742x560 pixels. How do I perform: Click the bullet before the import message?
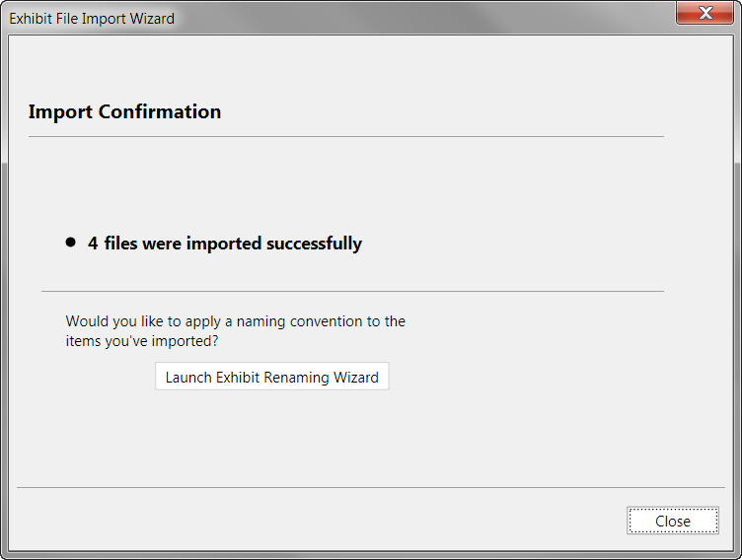tap(70, 243)
